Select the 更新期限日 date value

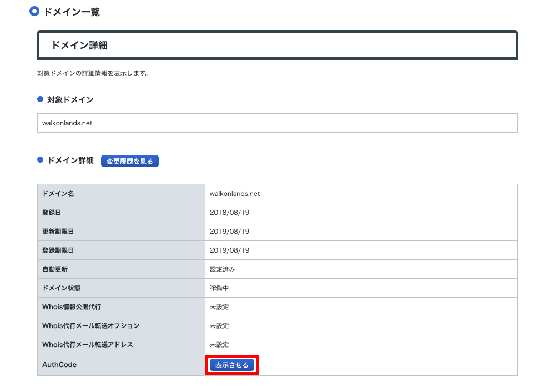click(x=229, y=232)
